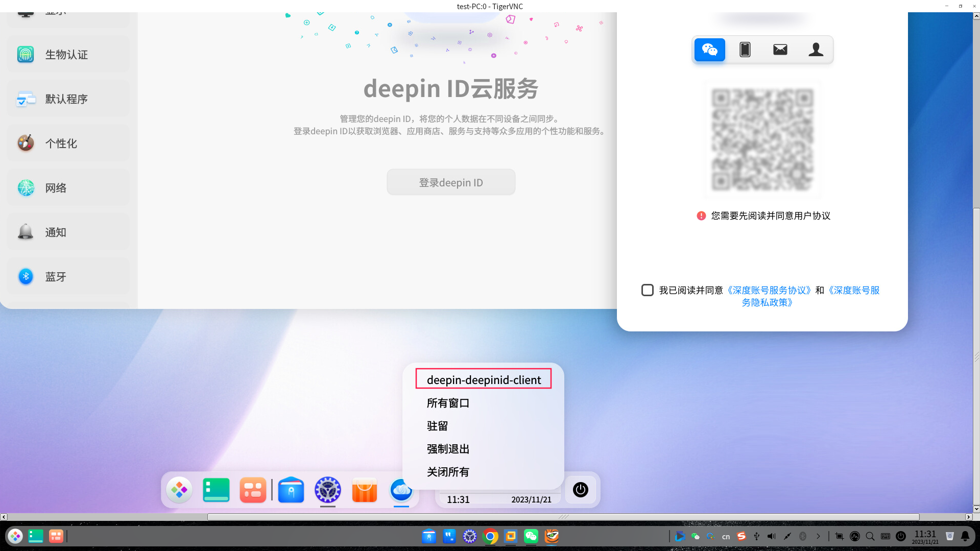Open the notification bell in the tray
The image size is (980, 551).
coord(964,536)
